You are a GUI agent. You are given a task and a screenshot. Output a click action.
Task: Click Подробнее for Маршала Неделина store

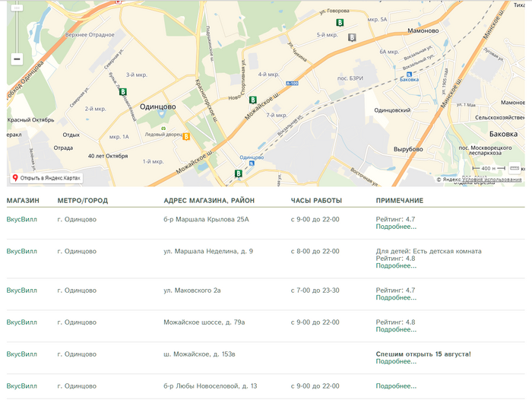pos(396,265)
